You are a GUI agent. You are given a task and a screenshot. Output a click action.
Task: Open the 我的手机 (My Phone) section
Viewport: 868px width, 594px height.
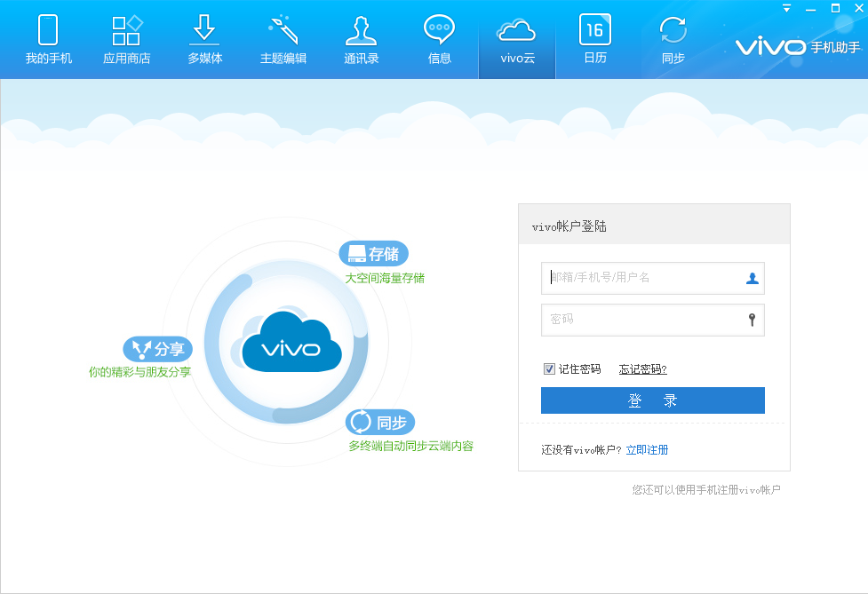pos(49,38)
